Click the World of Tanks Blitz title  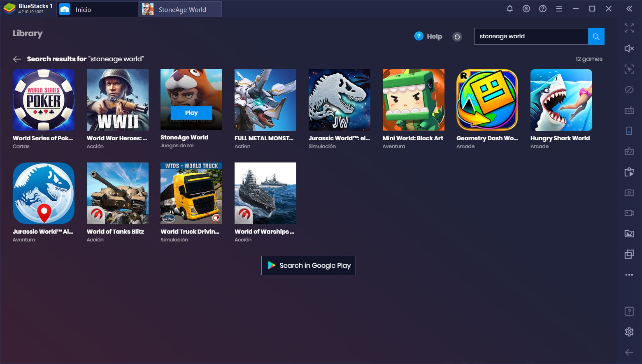tap(115, 232)
